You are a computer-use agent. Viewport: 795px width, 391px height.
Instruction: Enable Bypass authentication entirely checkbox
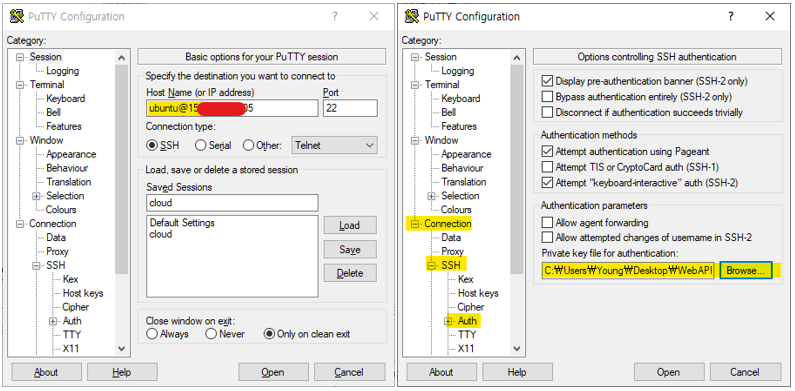[x=547, y=96]
